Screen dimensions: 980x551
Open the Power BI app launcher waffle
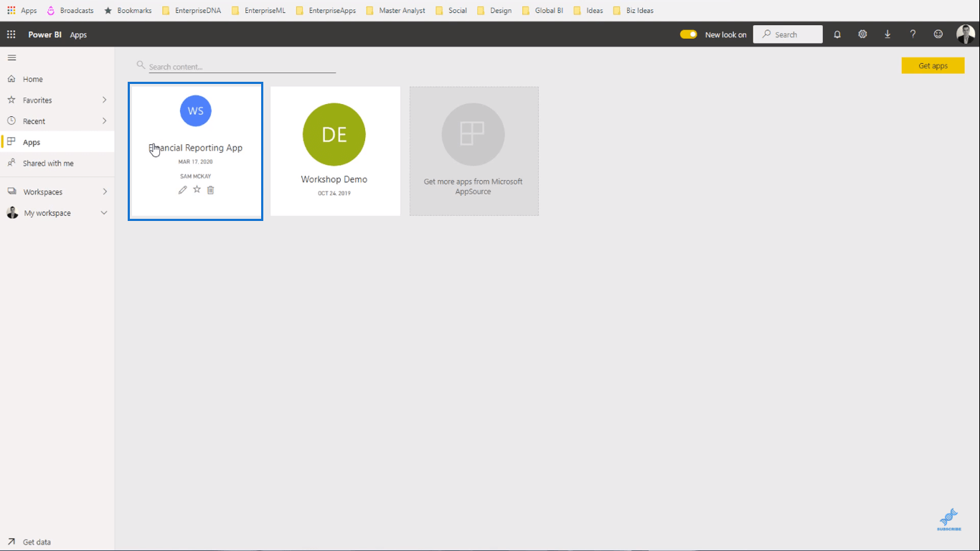[x=11, y=34]
